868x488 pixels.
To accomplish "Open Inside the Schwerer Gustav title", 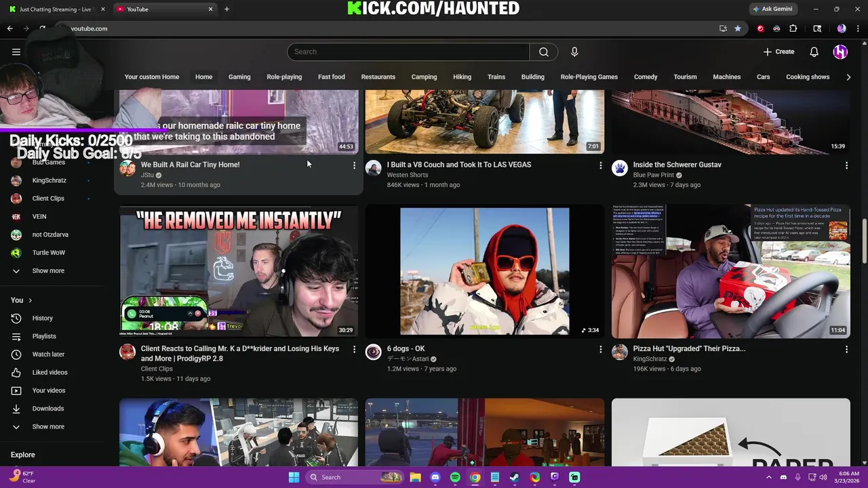I will [x=677, y=165].
